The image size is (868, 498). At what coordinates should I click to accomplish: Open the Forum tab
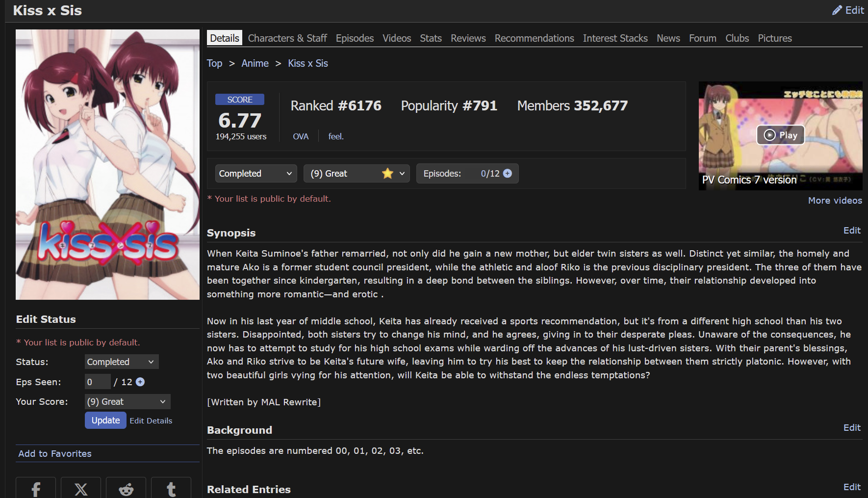click(703, 38)
